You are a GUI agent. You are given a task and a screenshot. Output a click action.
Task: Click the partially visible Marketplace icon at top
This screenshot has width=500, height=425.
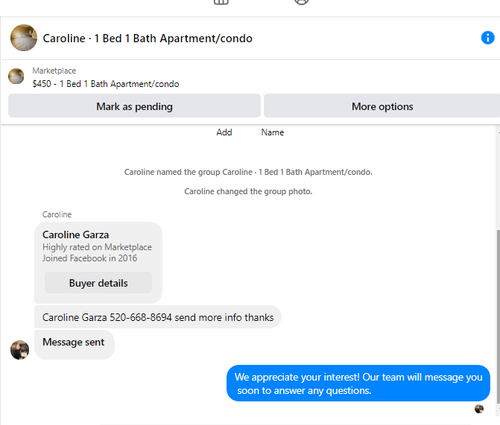(x=221, y=2)
